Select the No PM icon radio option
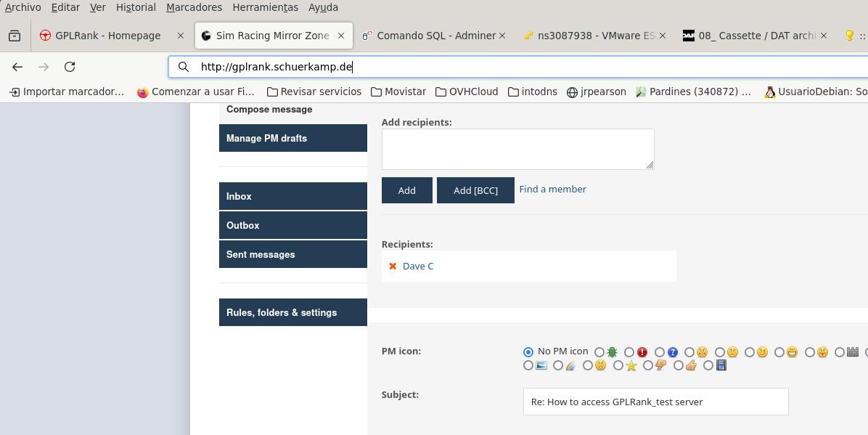Screen dimensions: 868x435 coord(528,352)
